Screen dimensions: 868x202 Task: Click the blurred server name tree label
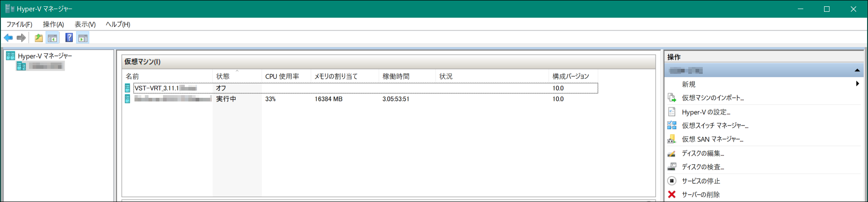(46, 66)
